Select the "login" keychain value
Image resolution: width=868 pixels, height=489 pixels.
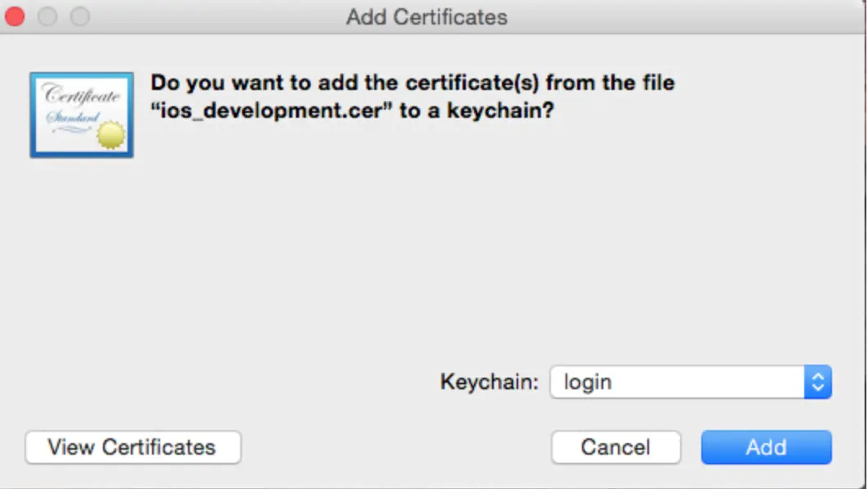[x=588, y=382]
